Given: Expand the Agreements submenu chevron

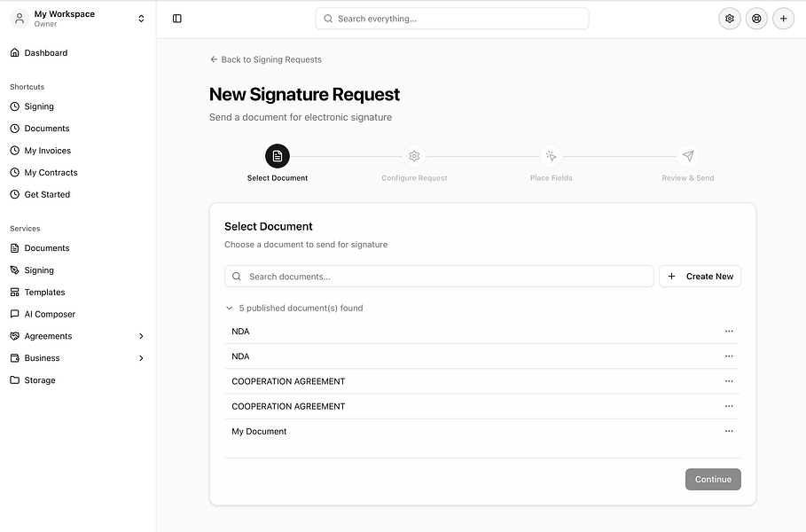Looking at the screenshot, I should [x=141, y=336].
